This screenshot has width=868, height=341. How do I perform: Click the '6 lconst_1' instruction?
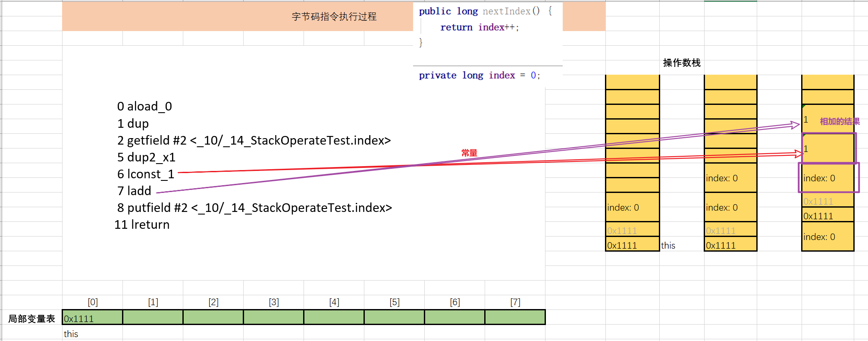coord(146,174)
